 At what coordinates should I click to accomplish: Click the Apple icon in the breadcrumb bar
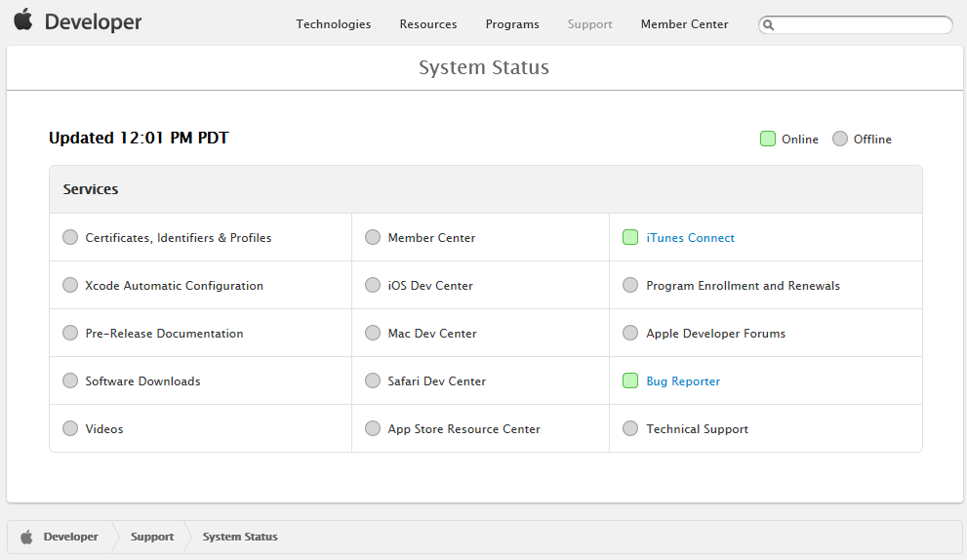click(26, 537)
